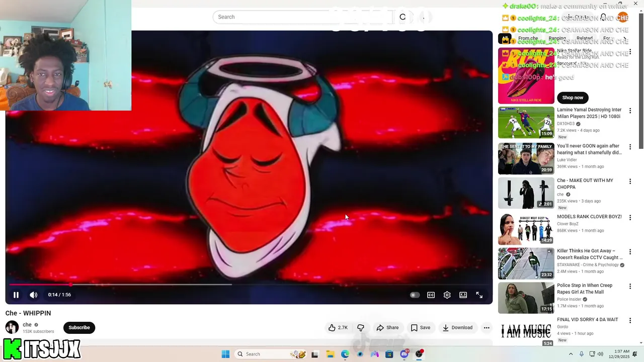Open FINAL VID SORRY 4 DA WAIT thumbnail
This screenshot has height=362, width=644.
point(526,331)
